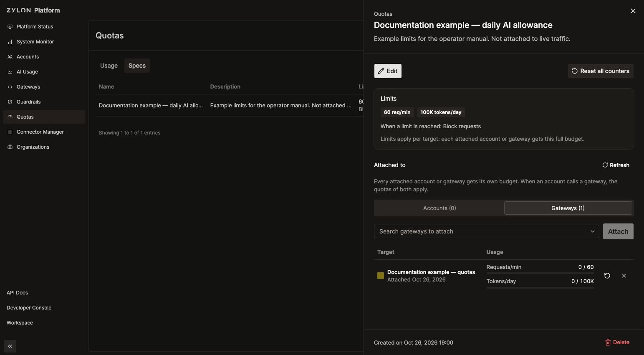Close the quota detail panel
644x355 pixels.
(633, 11)
